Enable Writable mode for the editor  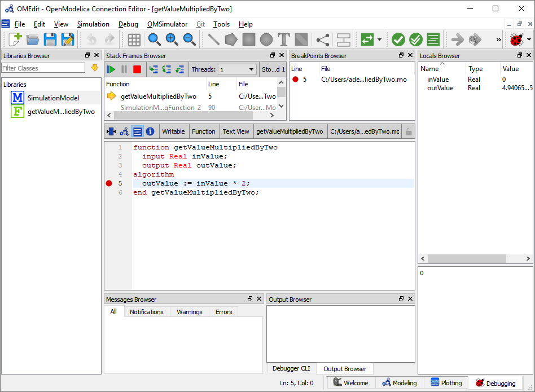pos(173,131)
